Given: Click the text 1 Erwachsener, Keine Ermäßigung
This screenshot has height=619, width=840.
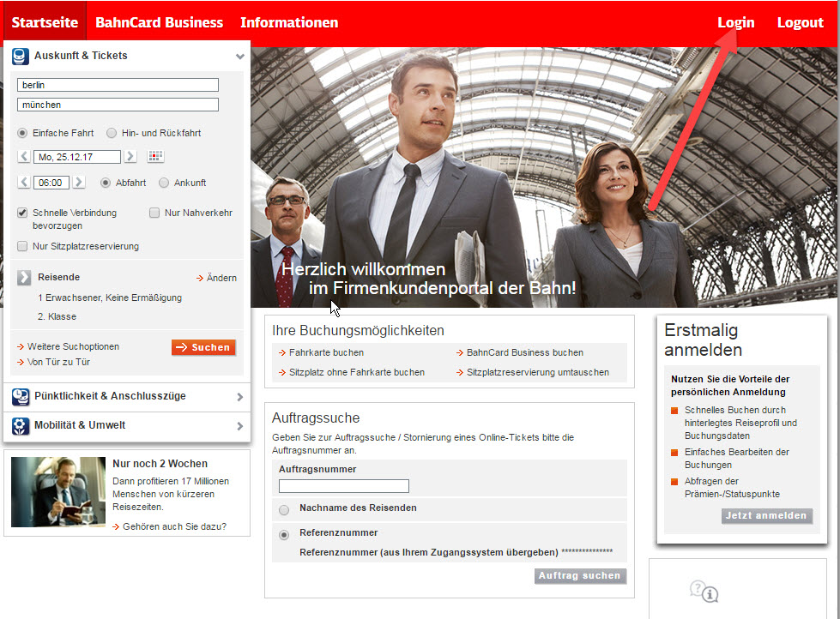Looking at the screenshot, I should (x=110, y=297).
